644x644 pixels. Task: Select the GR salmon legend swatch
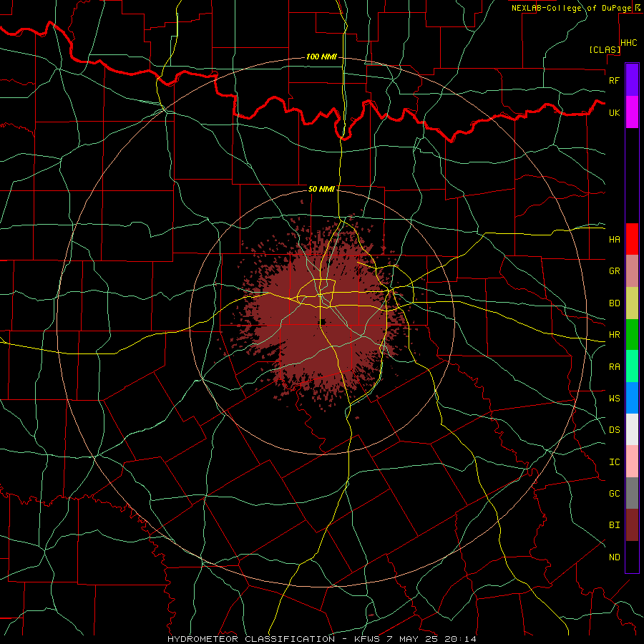tap(632, 271)
